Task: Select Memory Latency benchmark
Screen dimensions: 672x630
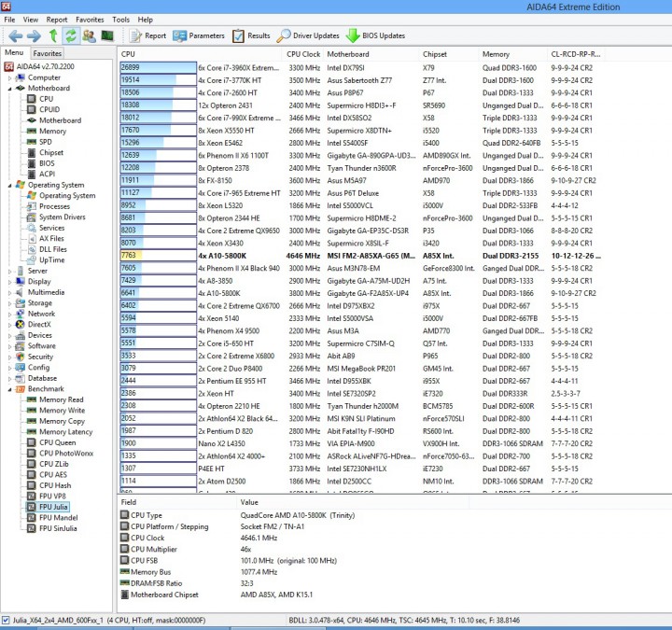Action: pos(60,431)
